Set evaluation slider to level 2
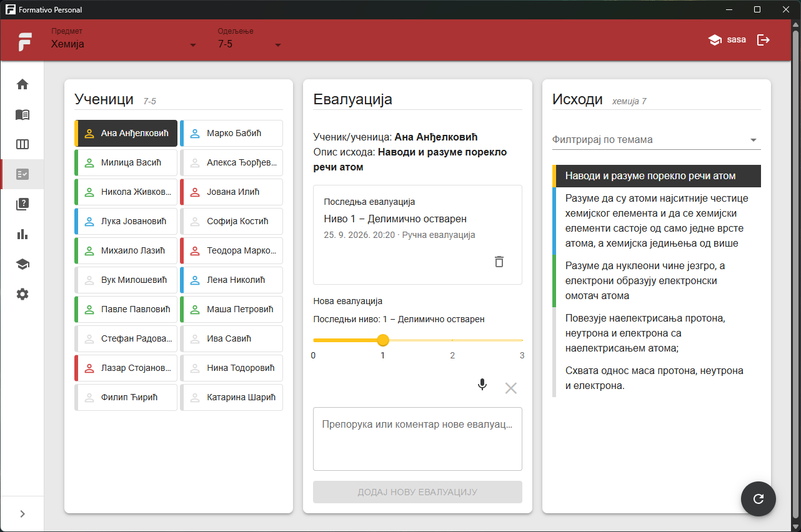This screenshot has width=801, height=532. [452, 340]
